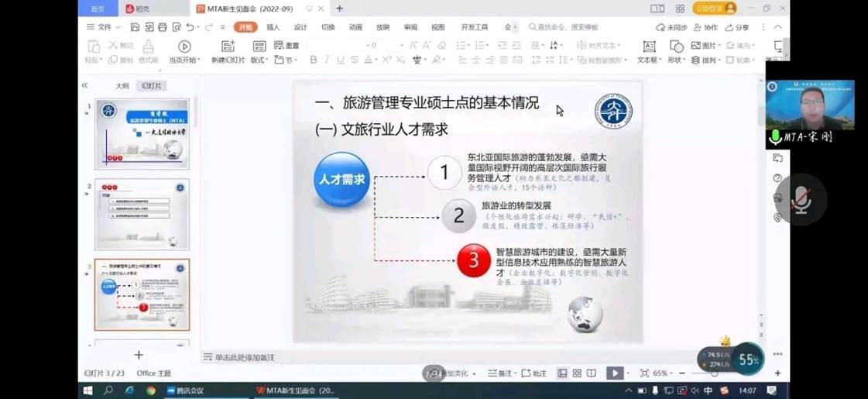Click the Shapes (形状) tool icon

click(675, 46)
